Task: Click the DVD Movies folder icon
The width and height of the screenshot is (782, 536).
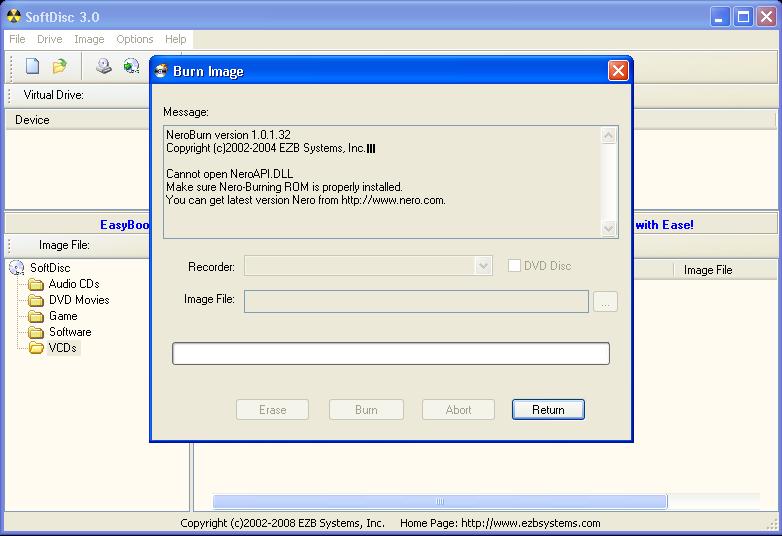Action: tap(36, 300)
